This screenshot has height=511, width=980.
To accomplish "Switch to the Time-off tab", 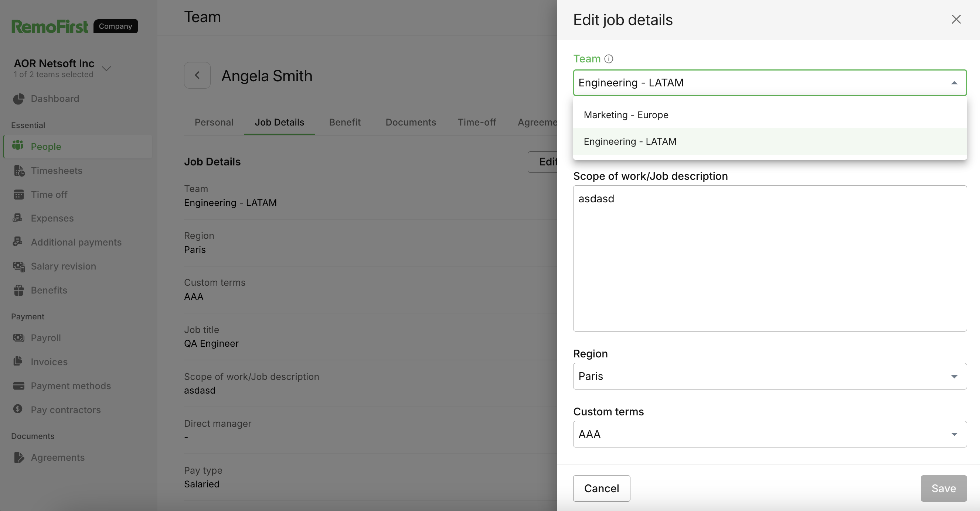I will pyautogui.click(x=477, y=123).
